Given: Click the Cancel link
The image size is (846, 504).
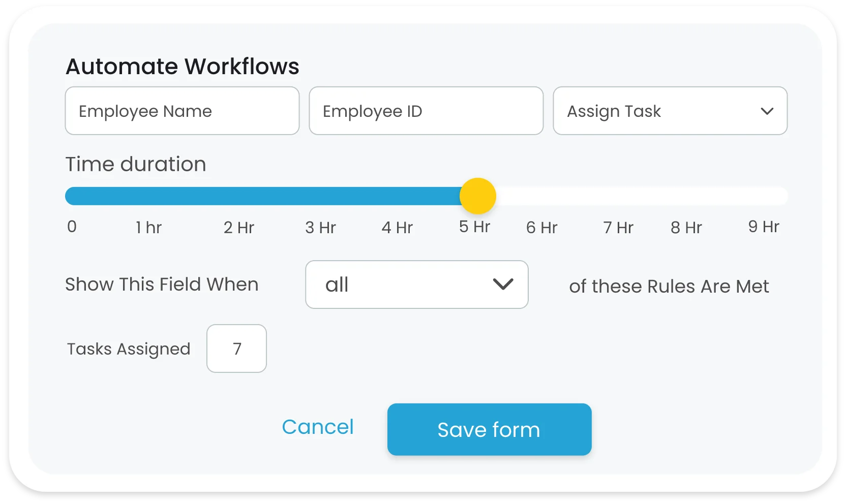Looking at the screenshot, I should [318, 427].
